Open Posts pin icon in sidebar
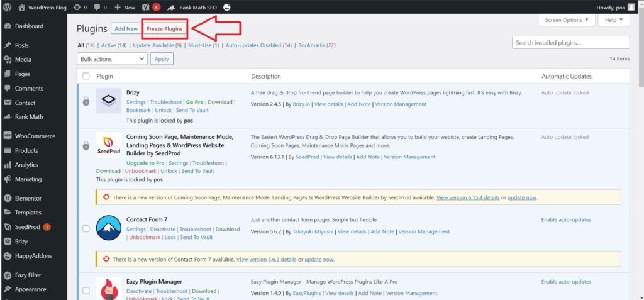Screen dimensions: 644x300 click(x=8, y=45)
